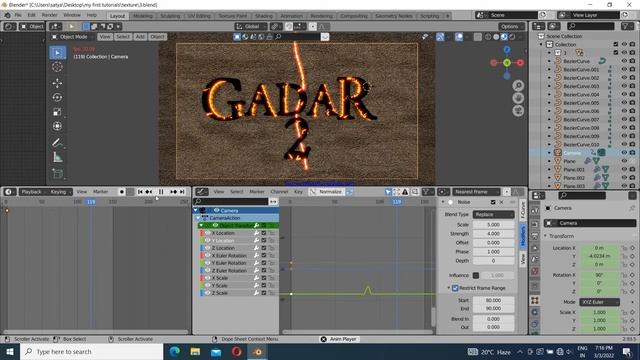Open the Blend Type Replace dropdown
Screen dimensions: 640x360
pos(493,215)
